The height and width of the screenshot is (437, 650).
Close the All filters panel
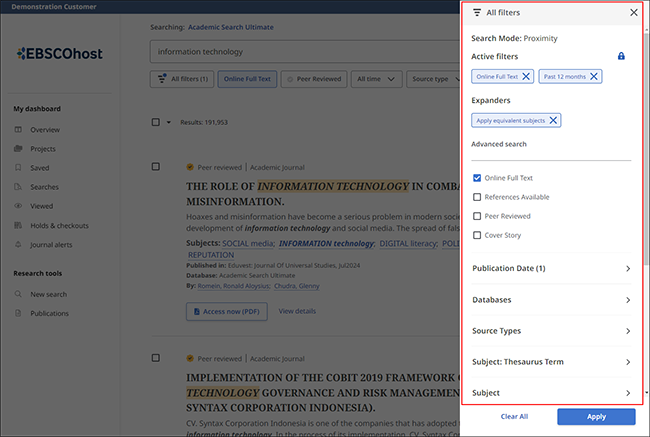coord(633,12)
